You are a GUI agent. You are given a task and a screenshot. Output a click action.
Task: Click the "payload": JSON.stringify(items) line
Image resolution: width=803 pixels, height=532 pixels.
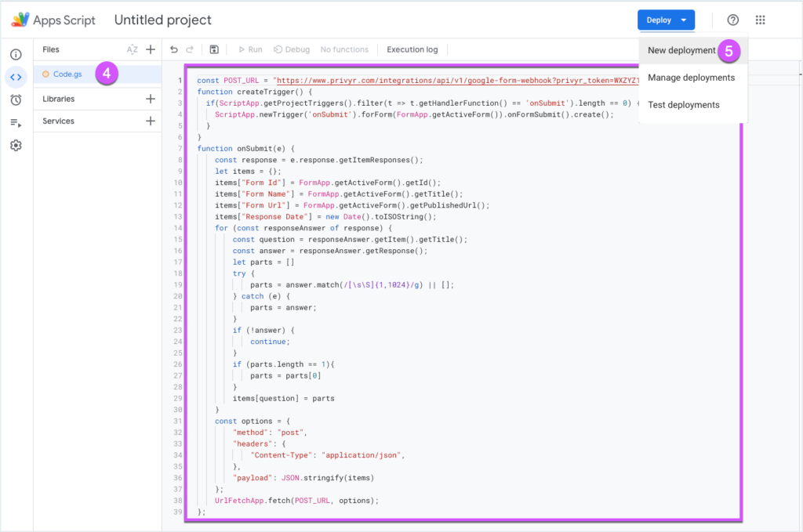303,478
